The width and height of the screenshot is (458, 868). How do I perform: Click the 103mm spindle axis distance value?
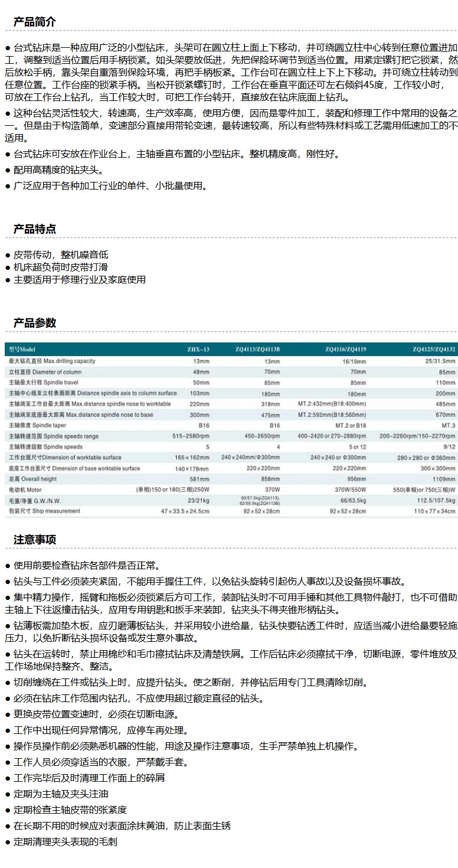200,393
